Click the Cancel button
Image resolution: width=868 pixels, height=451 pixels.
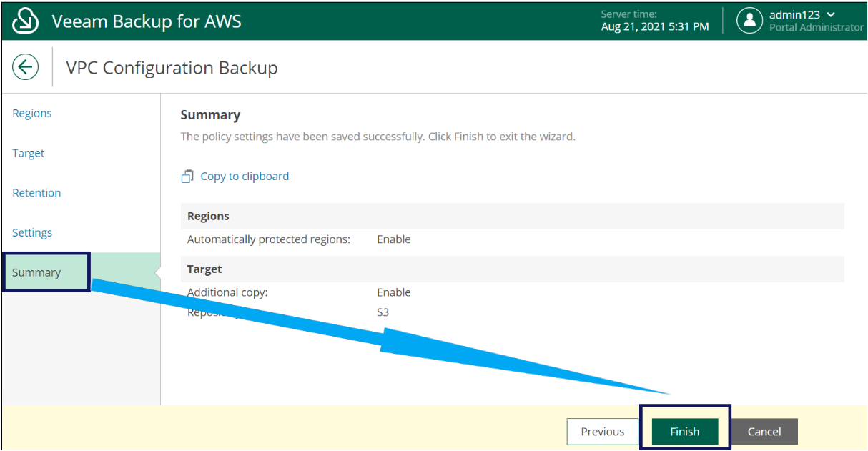[764, 432]
